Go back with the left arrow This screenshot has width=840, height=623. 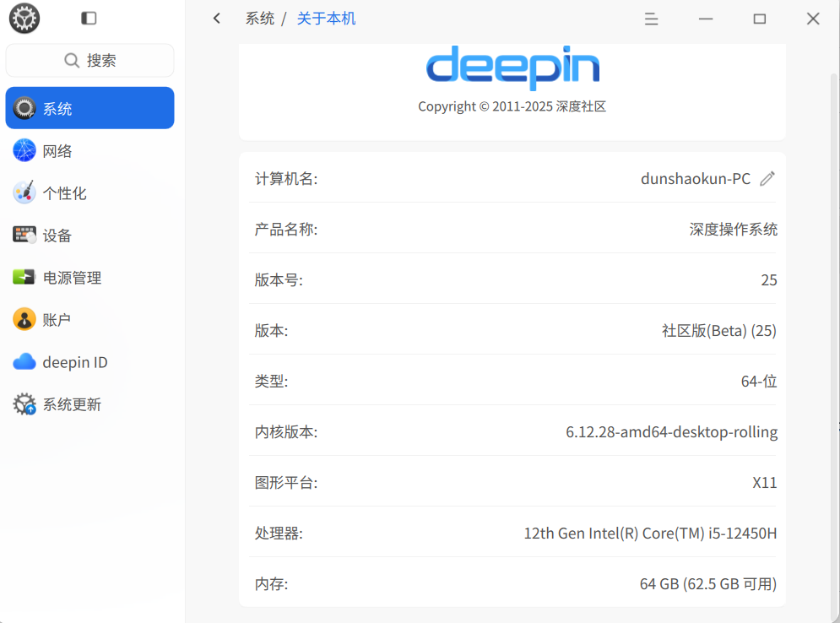click(216, 19)
